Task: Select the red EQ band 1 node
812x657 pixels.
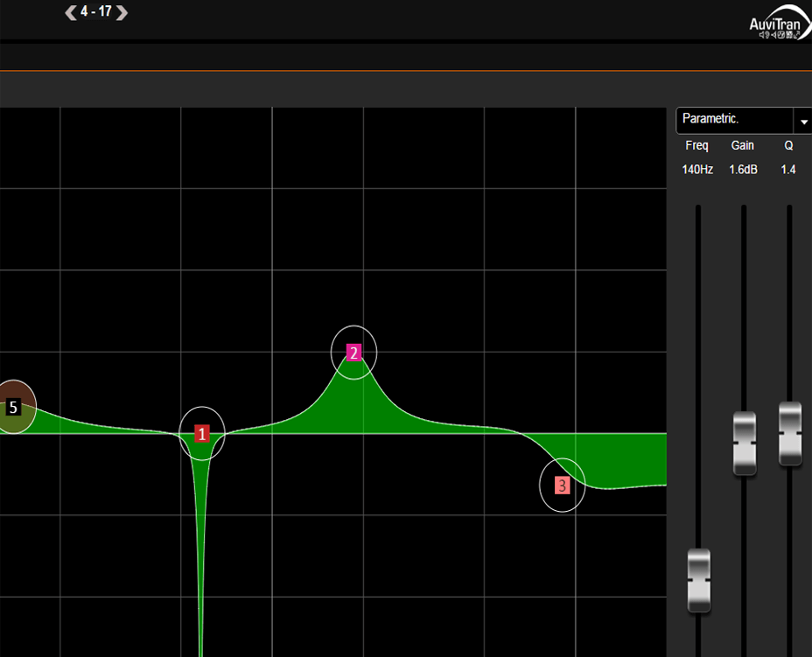Action: (x=202, y=434)
